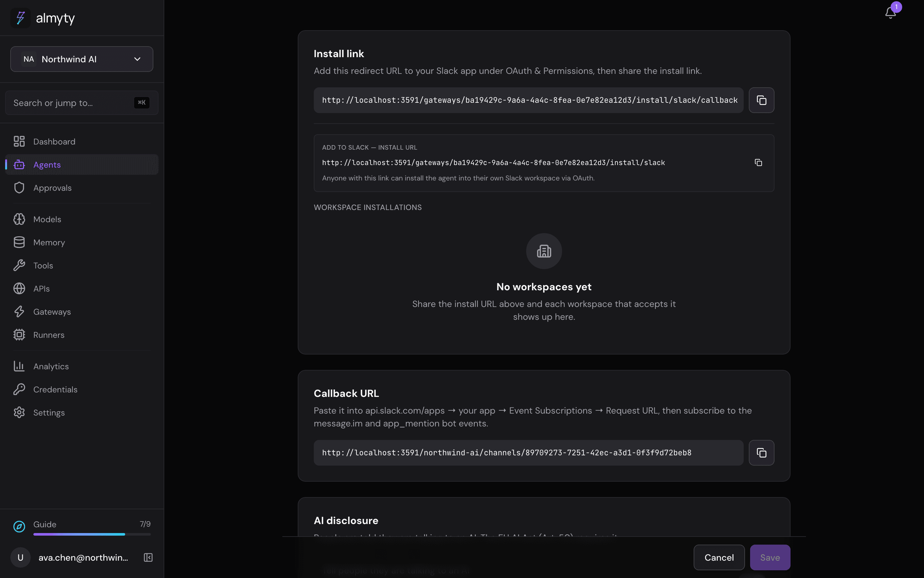Click the install/slack URL text
Image resolution: width=924 pixels, height=578 pixels.
493,163
